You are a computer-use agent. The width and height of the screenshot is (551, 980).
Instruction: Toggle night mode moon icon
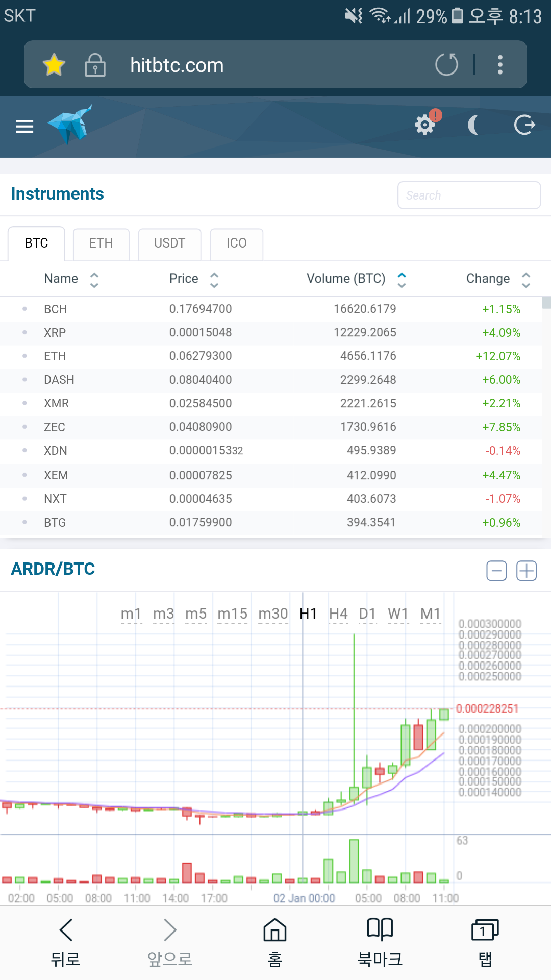tap(474, 125)
